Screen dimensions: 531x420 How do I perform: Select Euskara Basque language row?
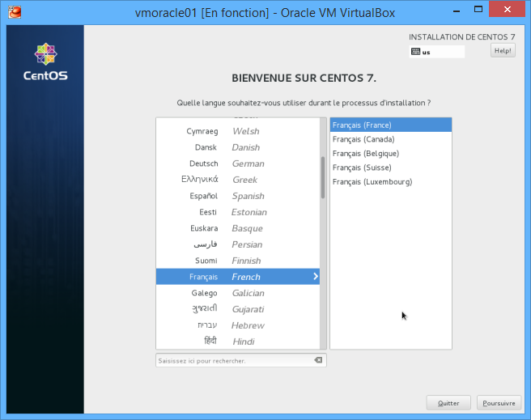[238, 228]
